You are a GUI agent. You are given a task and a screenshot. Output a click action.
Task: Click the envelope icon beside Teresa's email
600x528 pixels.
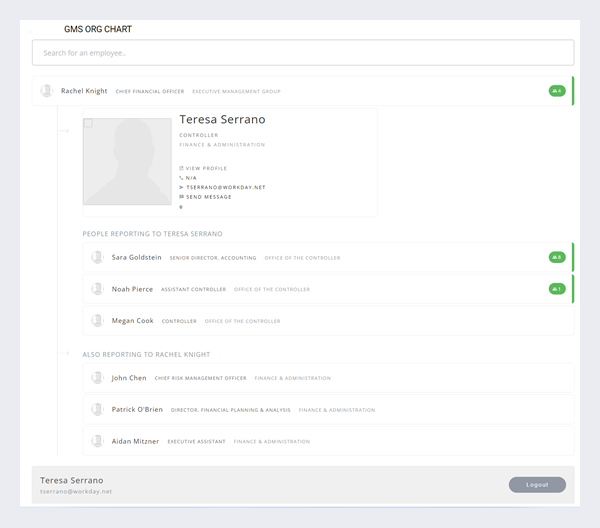[x=181, y=187]
